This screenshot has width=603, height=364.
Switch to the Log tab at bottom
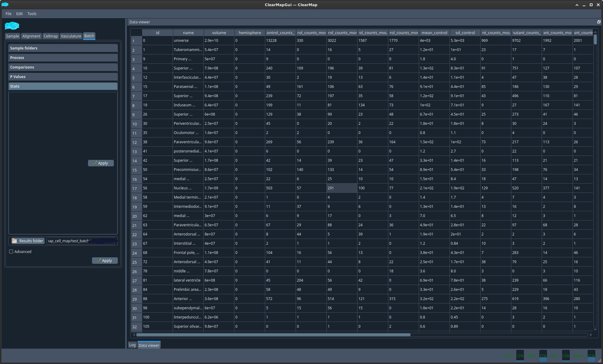point(133,345)
